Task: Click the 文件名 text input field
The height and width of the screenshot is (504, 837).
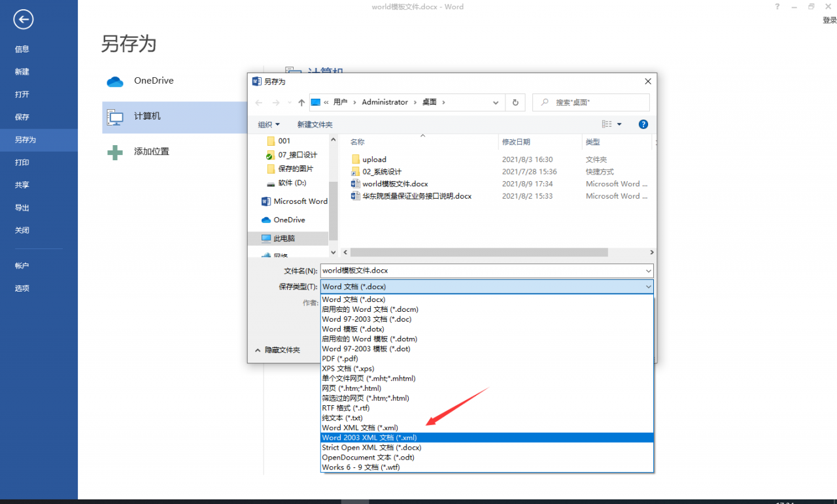Action: (x=483, y=271)
